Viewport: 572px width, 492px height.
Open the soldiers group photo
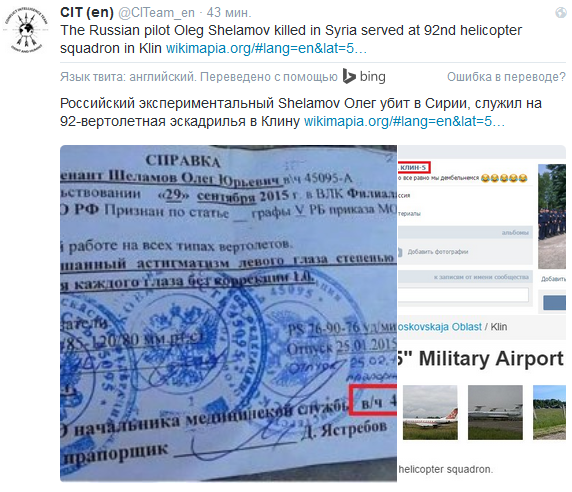(552, 216)
